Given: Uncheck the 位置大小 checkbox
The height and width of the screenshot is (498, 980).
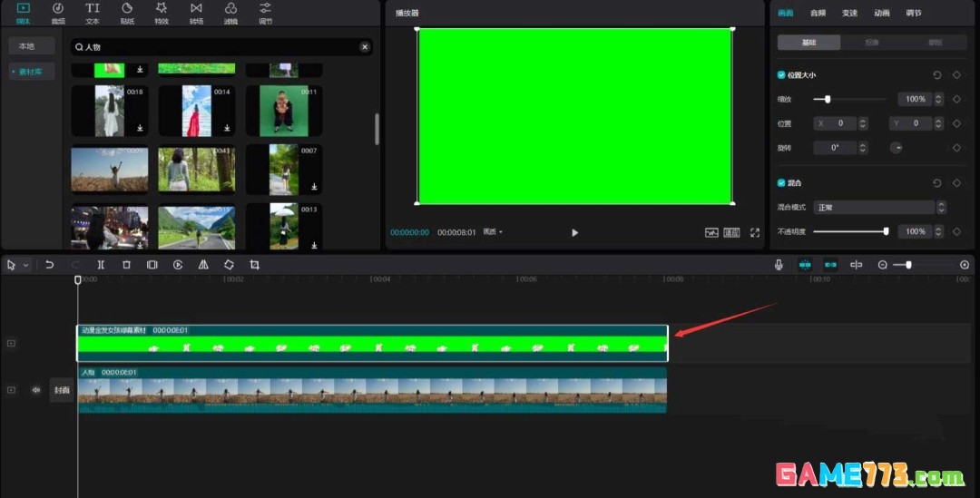Looking at the screenshot, I should pyautogui.click(x=781, y=75).
